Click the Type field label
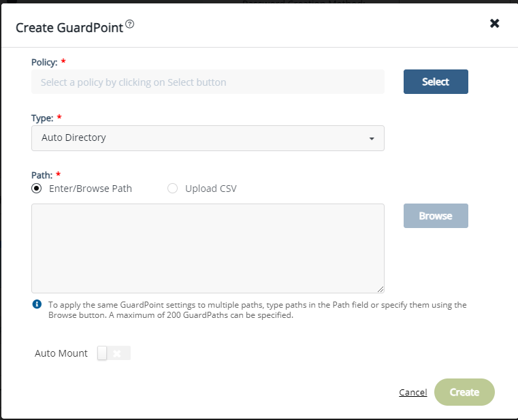Image resolution: width=518 pixels, height=420 pixels. (x=42, y=118)
